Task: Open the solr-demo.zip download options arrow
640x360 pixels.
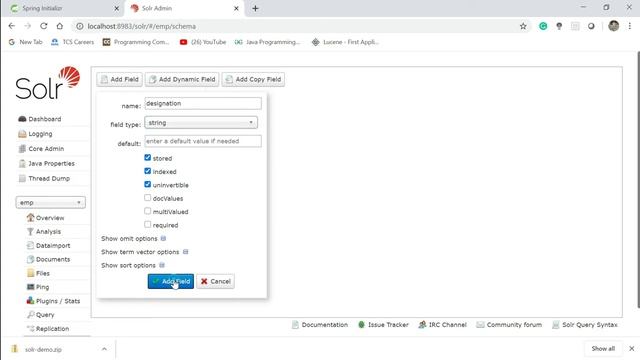Action: tap(104, 349)
